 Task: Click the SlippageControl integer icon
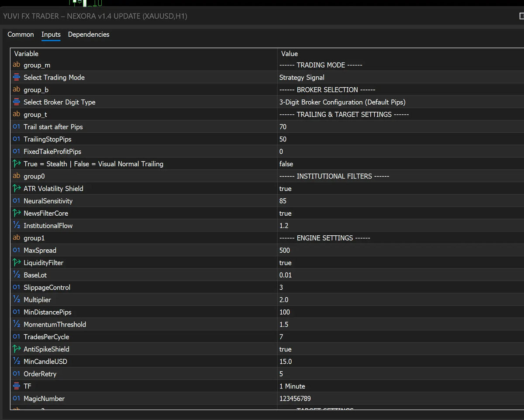[x=17, y=287]
